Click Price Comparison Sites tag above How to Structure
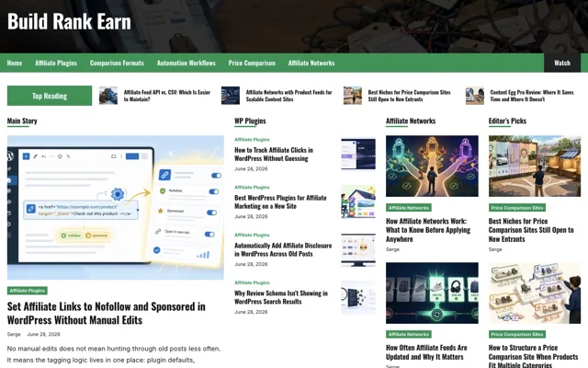Screen dimensions: 588x368 tap(516, 334)
